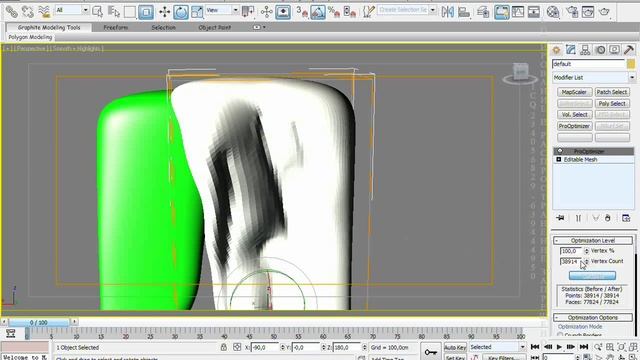
Task: Open the selection filter All dropdown
Action: pyautogui.click(x=85, y=10)
